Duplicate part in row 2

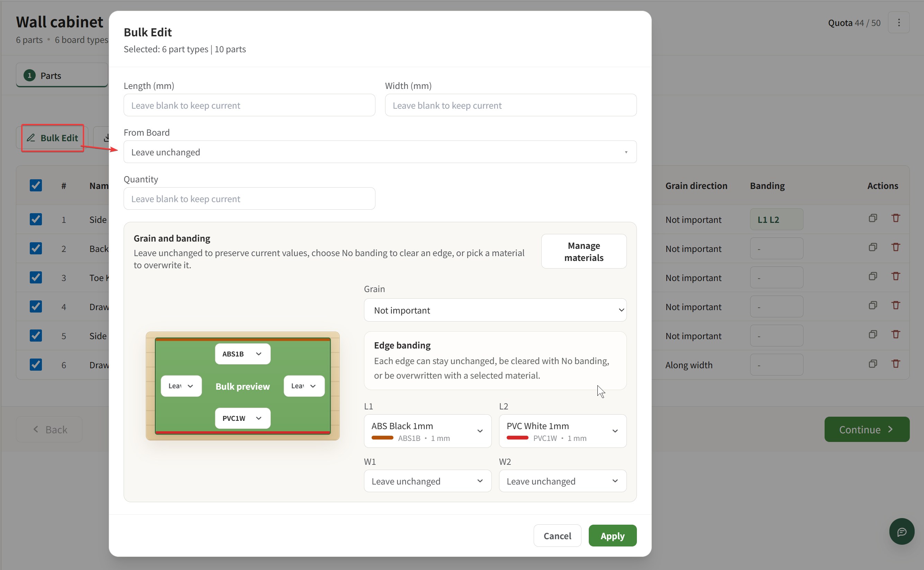pos(872,247)
